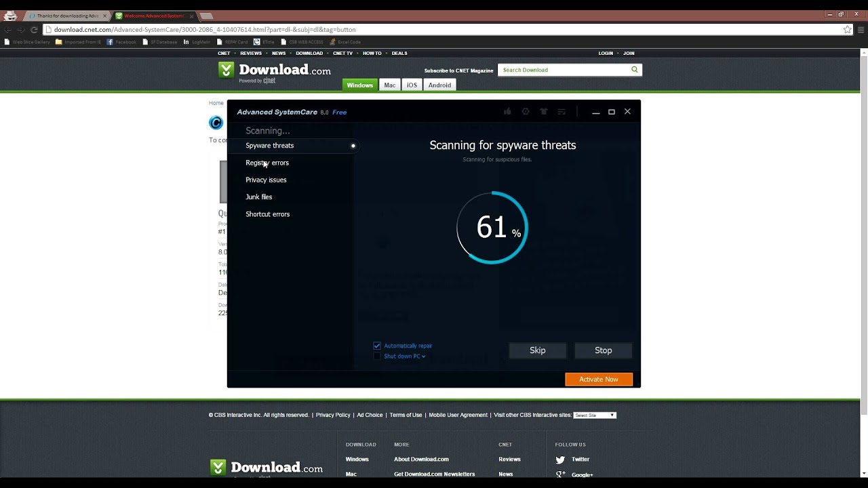Open the Privacy Policy footer link
The width and height of the screenshot is (868, 488).
tap(333, 415)
